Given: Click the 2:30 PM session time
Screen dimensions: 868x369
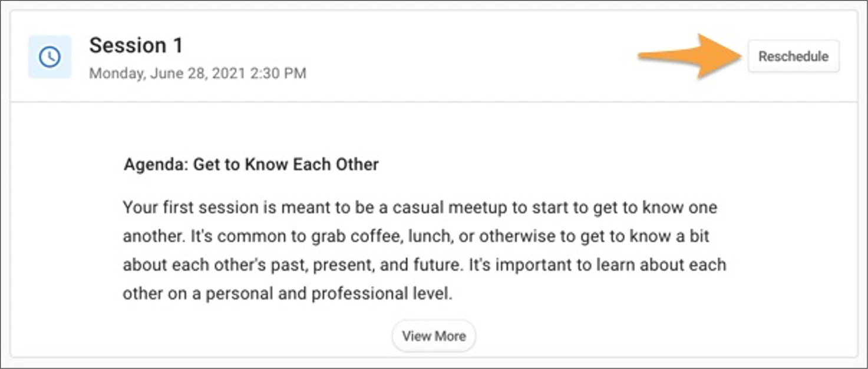Looking at the screenshot, I should point(285,74).
